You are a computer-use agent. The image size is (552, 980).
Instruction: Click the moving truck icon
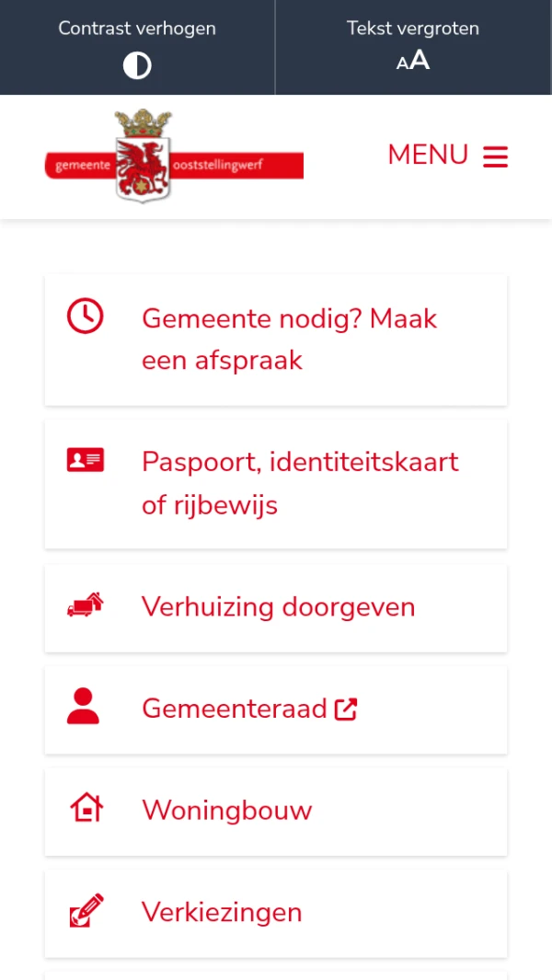tap(85, 605)
